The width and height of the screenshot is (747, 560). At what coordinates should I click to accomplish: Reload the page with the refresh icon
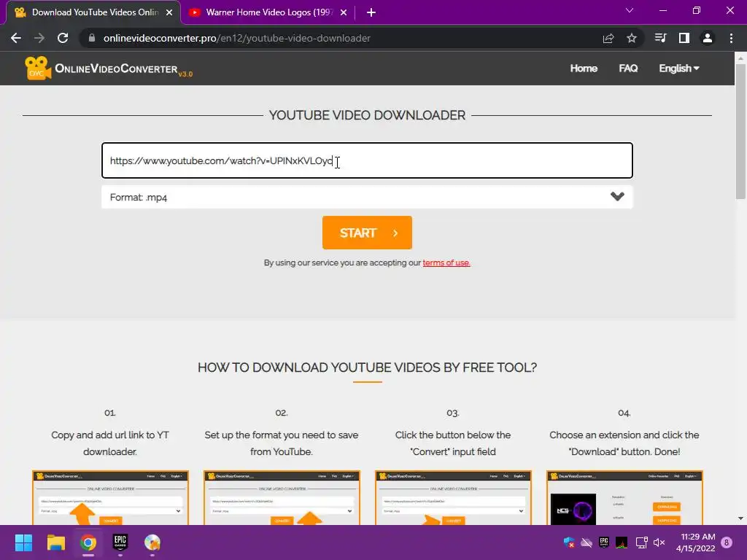click(x=63, y=38)
